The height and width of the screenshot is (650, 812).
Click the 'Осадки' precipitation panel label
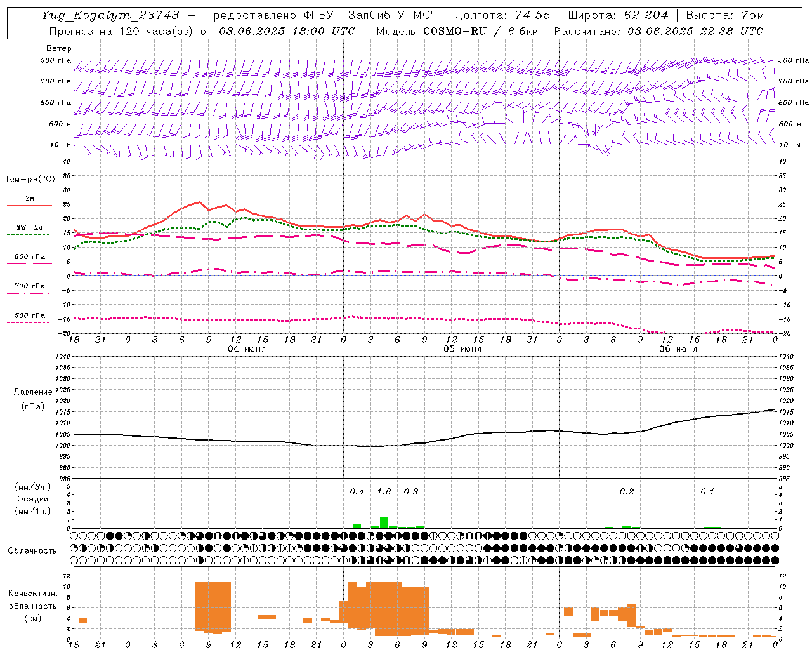point(33,499)
